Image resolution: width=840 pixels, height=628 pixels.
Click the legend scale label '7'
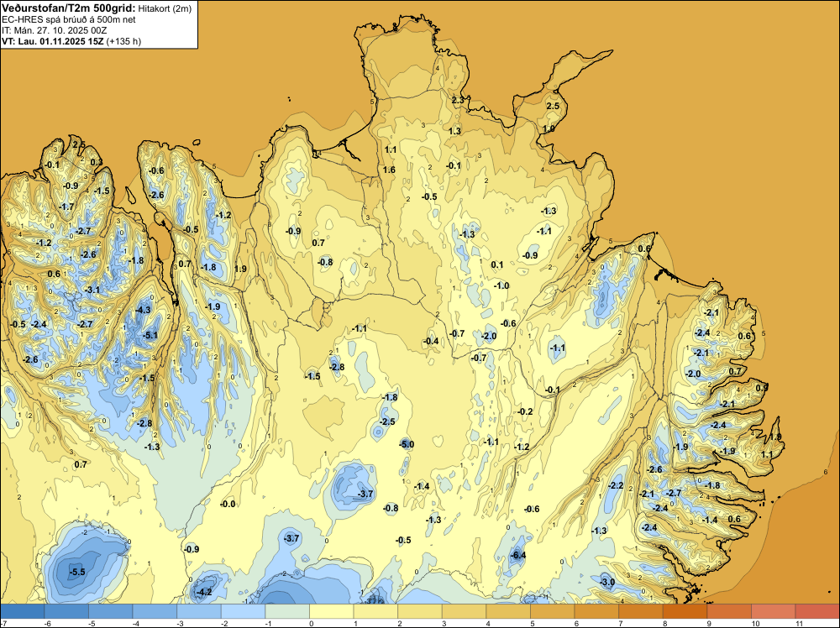click(x=619, y=623)
